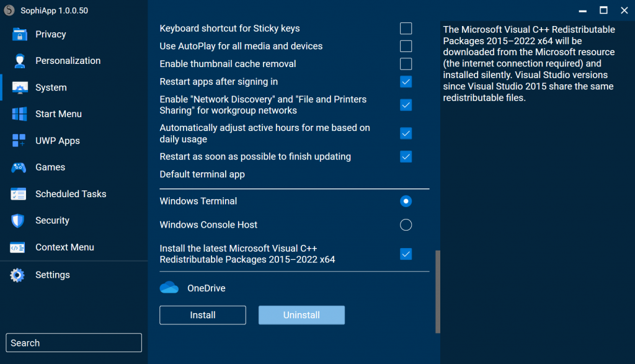Viewport: 635px width, 364px height.
Task: Click the Uninstall button for OneDrive
Action: point(301,315)
